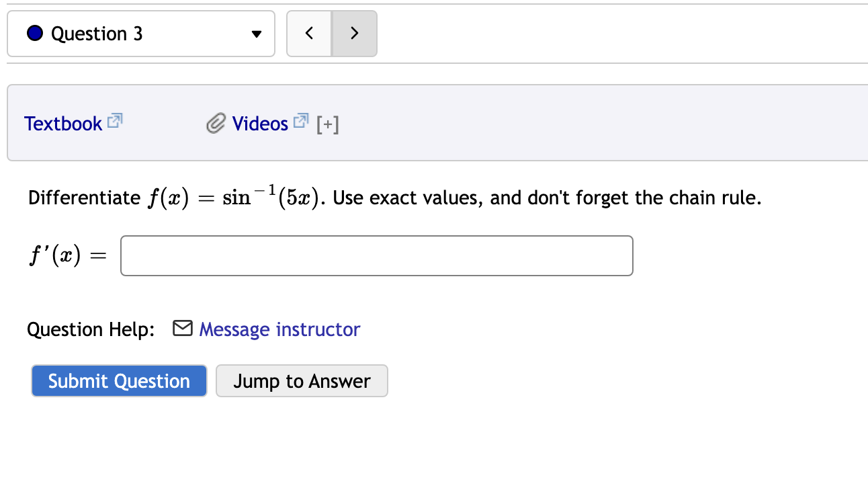Open the Textbook link

(62, 123)
